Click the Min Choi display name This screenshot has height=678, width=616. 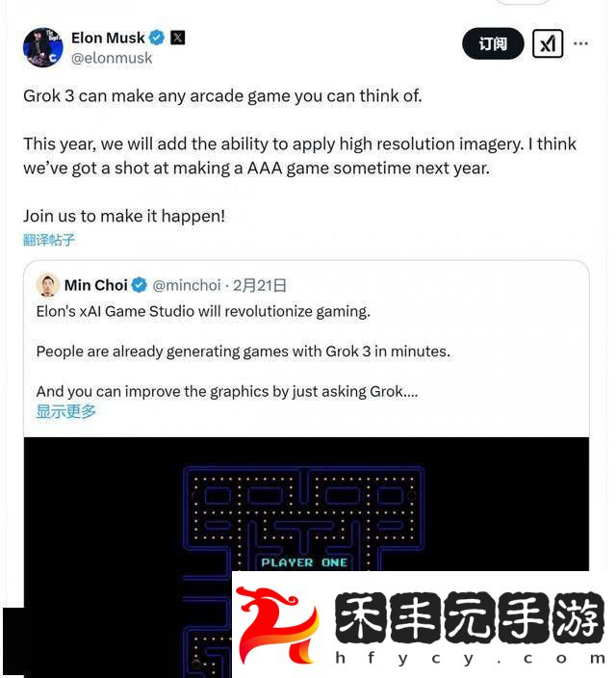pos(96,285)
